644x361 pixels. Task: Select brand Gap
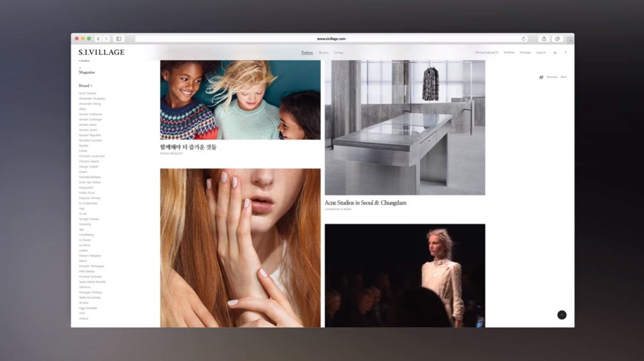coord(82,208)
